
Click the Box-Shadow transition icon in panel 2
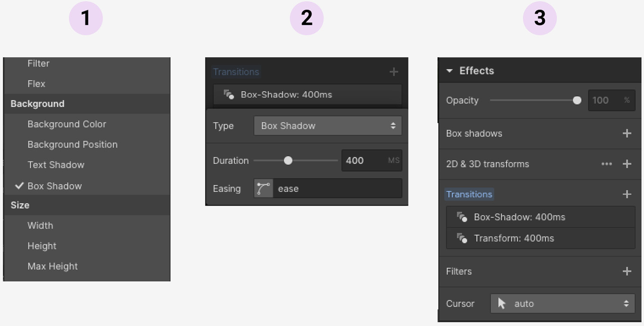228,95
